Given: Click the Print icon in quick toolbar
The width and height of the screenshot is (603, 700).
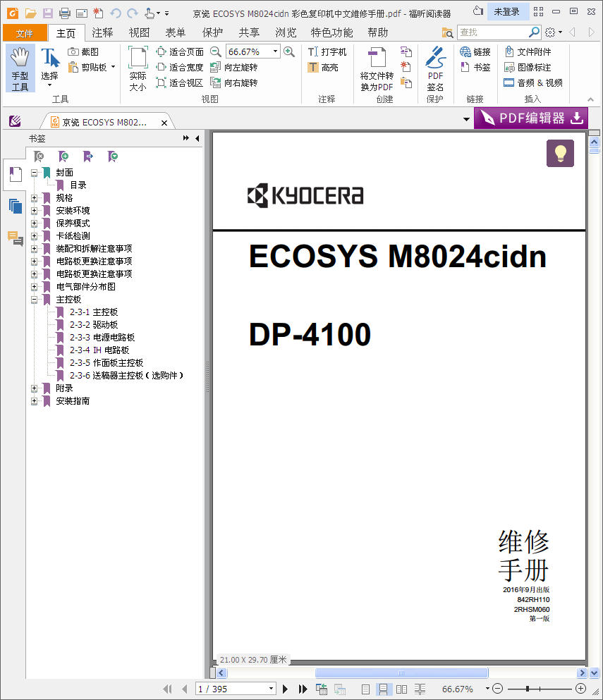Looking at the screenshot, I should coord(65,13).
